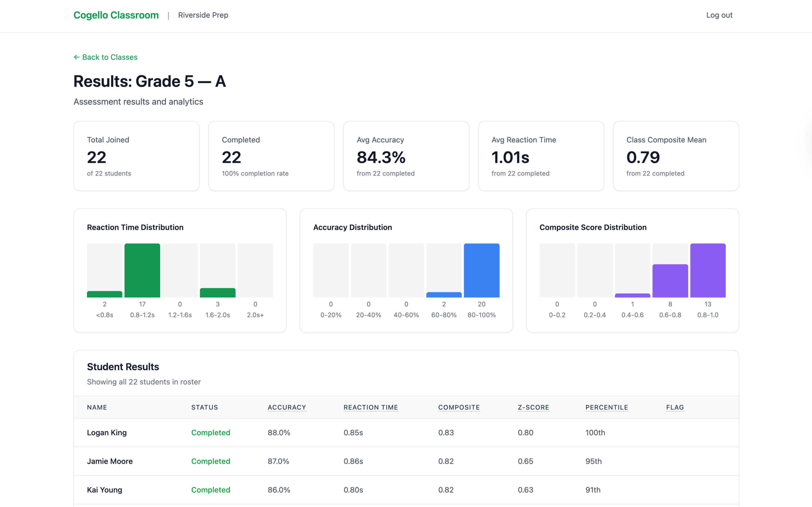Select the Logan King row
Viewport: 812px width, 507px height.
(x=107, y=432)
